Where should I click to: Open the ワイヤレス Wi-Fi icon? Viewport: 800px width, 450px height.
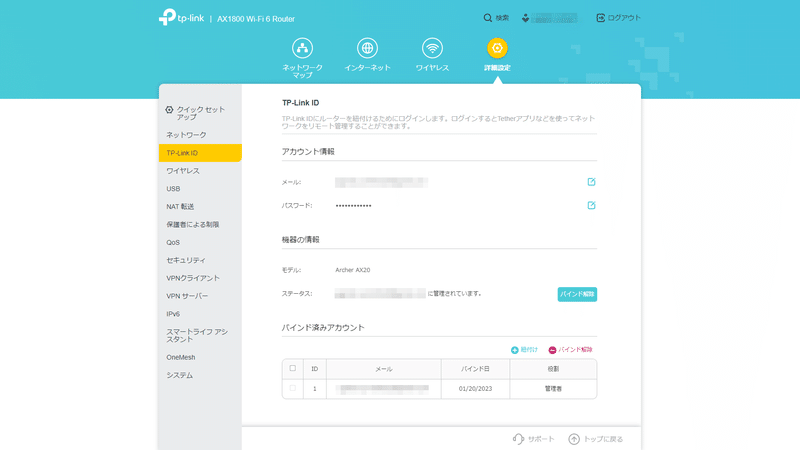[432, 48]
